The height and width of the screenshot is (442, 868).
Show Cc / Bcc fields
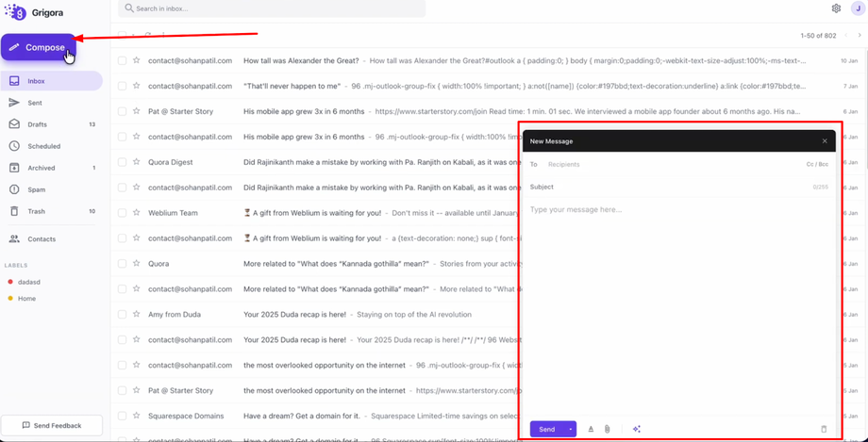tap(817, 164)
